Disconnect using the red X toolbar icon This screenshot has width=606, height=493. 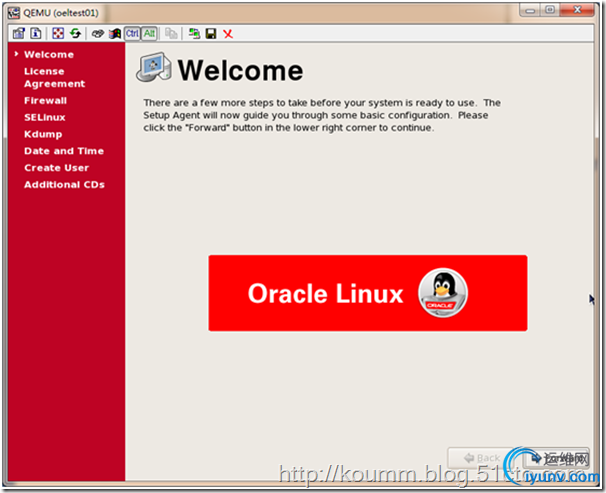tap(228, 34)
